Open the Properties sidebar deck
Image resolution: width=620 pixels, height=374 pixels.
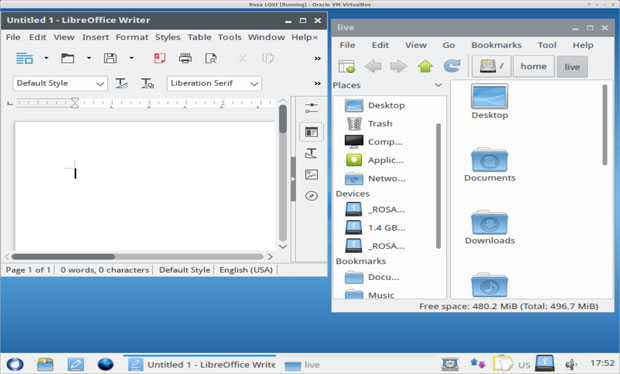click(x=311, y=132)
